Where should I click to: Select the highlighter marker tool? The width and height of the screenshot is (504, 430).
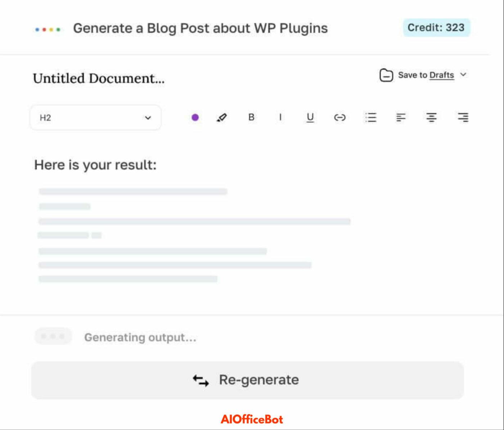pyautogui.click(x=222, y=117)
